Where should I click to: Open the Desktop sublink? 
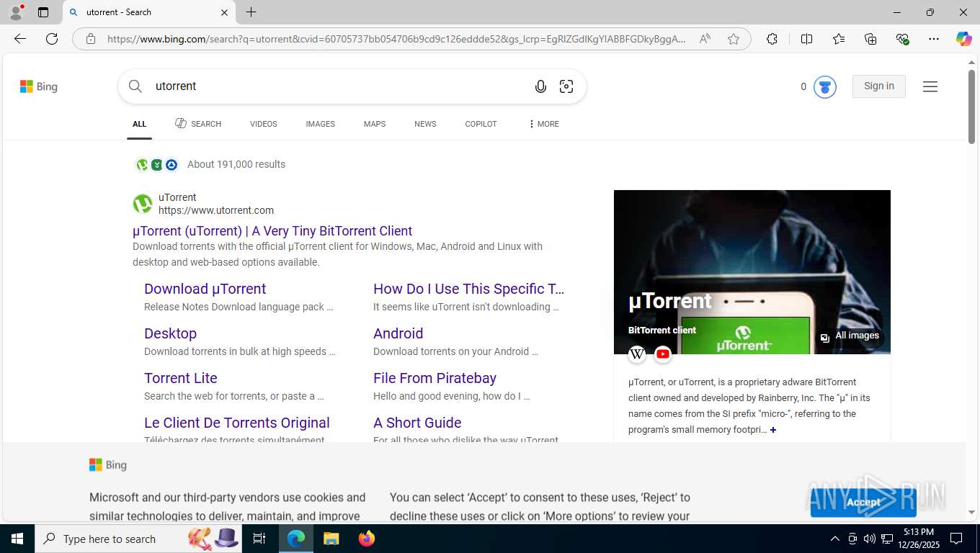coord(171,333)
